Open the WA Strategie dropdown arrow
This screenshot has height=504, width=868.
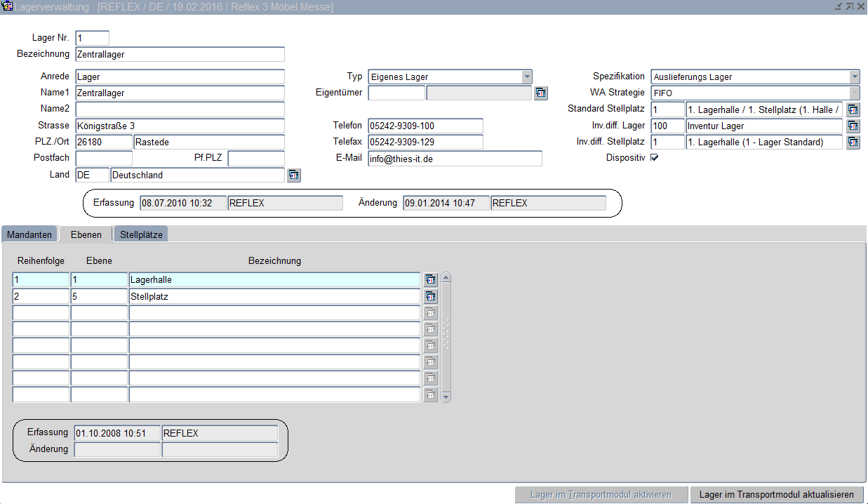tap(854, 93)
